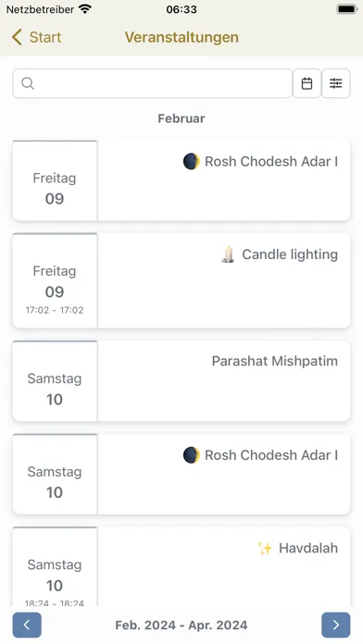Tap the back chevron beside Start
Viewport: 363px width, 644px height.
pos(17,37)
